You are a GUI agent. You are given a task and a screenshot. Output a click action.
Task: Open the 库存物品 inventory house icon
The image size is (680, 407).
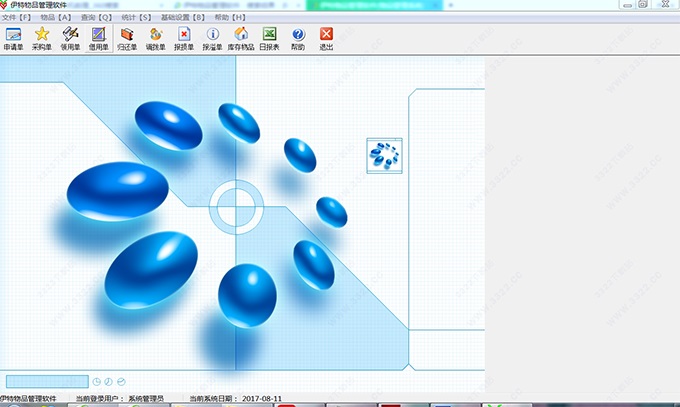click(x=241, y=39)
